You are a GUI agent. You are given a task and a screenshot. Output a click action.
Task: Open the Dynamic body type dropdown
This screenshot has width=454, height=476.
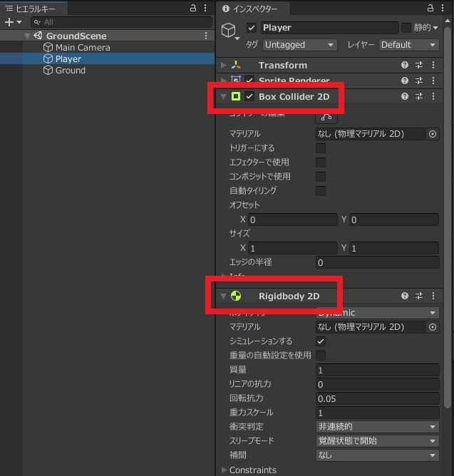pyautogui.click(x=378, y=313)
